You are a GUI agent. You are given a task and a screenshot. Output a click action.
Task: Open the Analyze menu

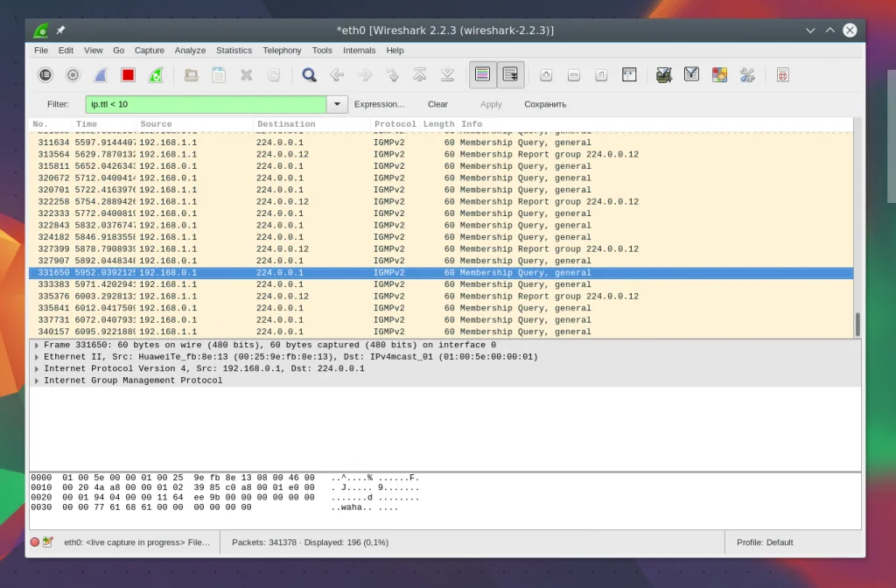pyautogui.click(x=189, y=51)
